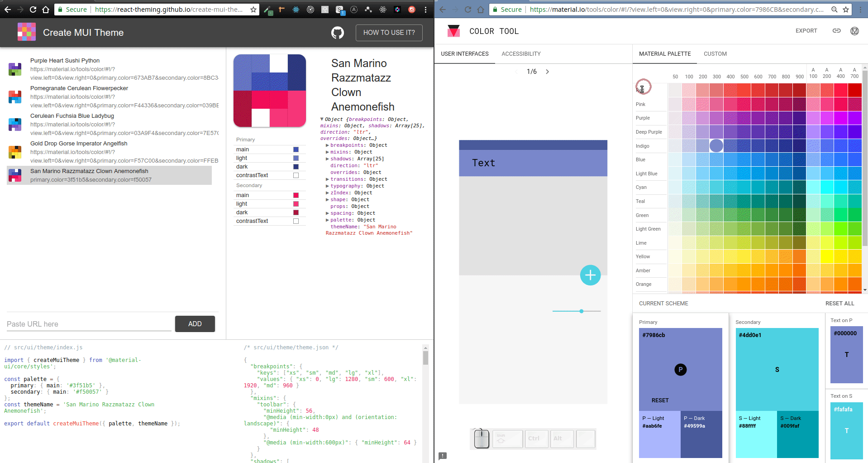Click the shareable link icon in Color Tool

point(836,31)
